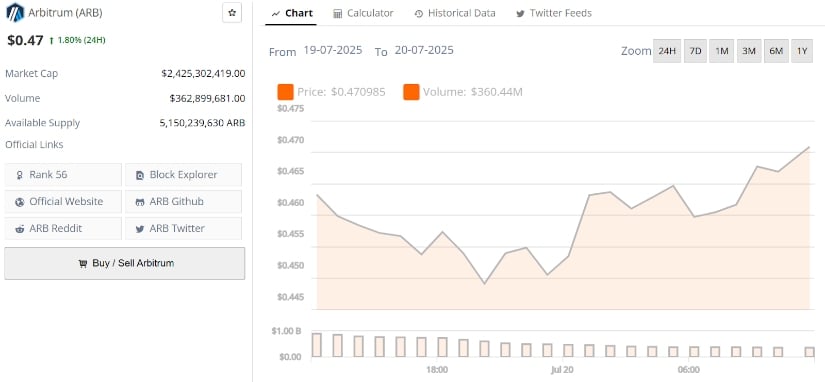
Task: Click the shopping cart icon on Buy button
Action: coord(83,264)
